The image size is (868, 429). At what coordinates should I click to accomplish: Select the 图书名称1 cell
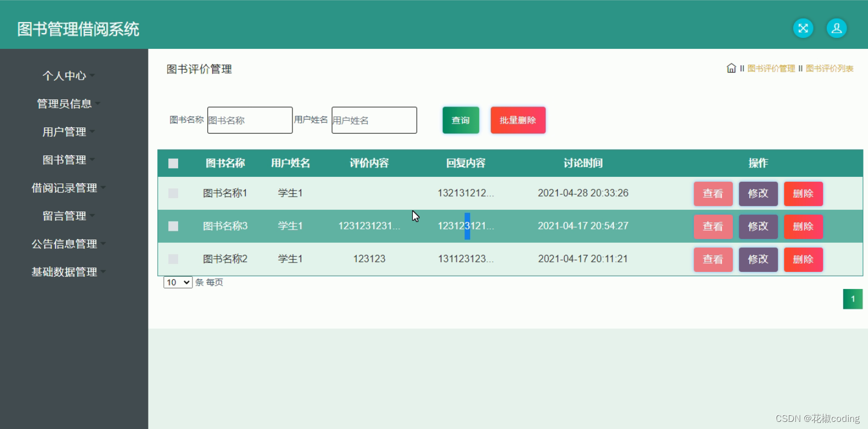coord(225,193)
